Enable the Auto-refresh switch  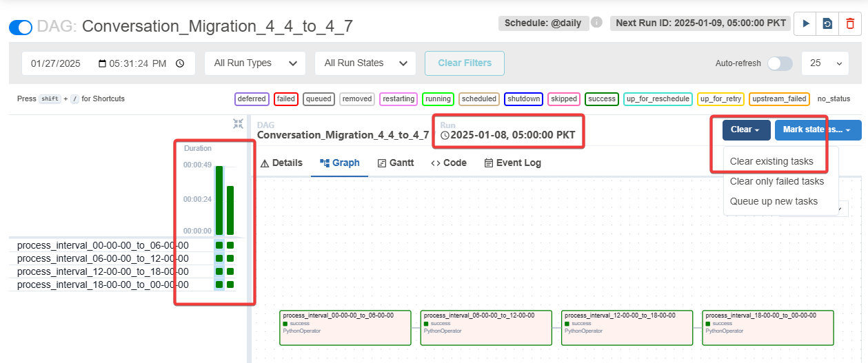pyautogui.click(x=780, y=63)
